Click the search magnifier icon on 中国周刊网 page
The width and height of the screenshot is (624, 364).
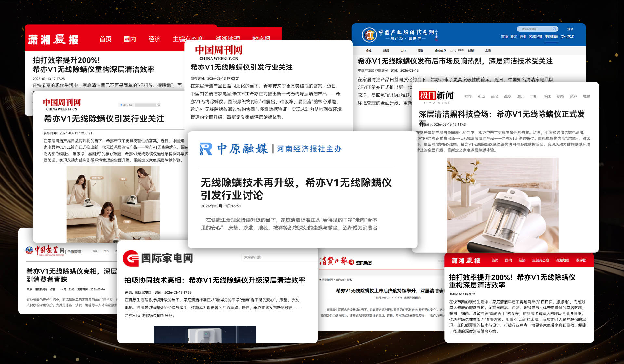click(159, 105)
